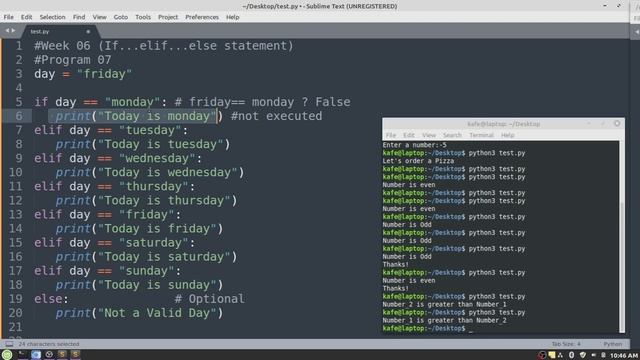Click the unsaved dot on test.py tab
640x360 pixels.
(x=88, y=31)
